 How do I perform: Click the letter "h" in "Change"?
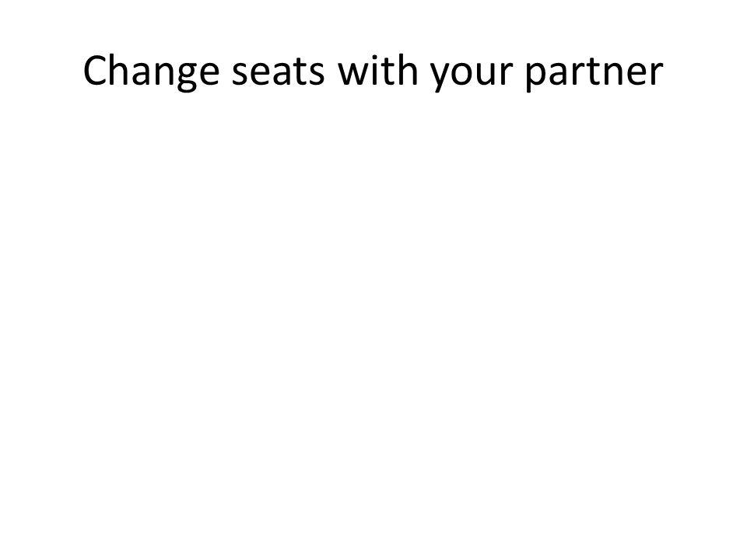(117, 70)
